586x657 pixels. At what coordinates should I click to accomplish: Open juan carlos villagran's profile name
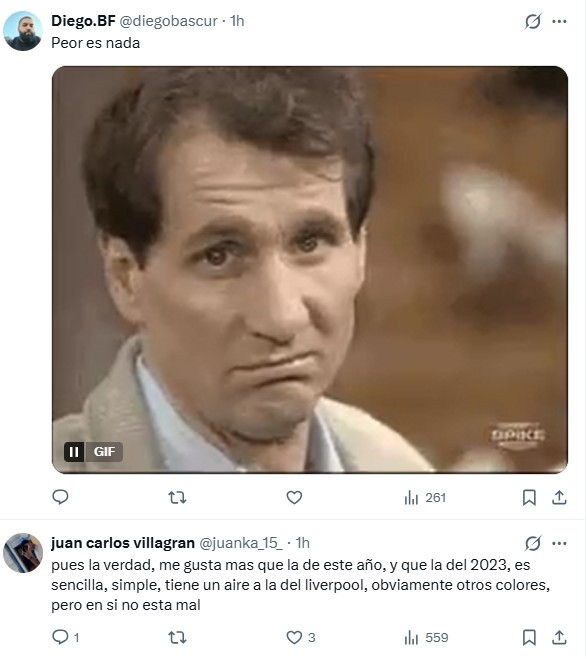[x=123, y=543]
